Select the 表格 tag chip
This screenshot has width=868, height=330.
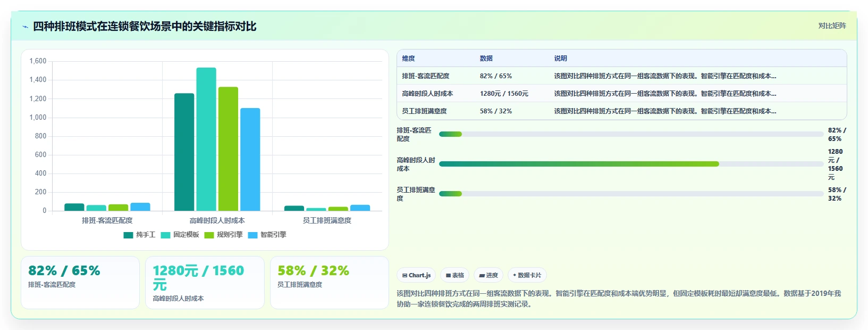coord(454,275)
